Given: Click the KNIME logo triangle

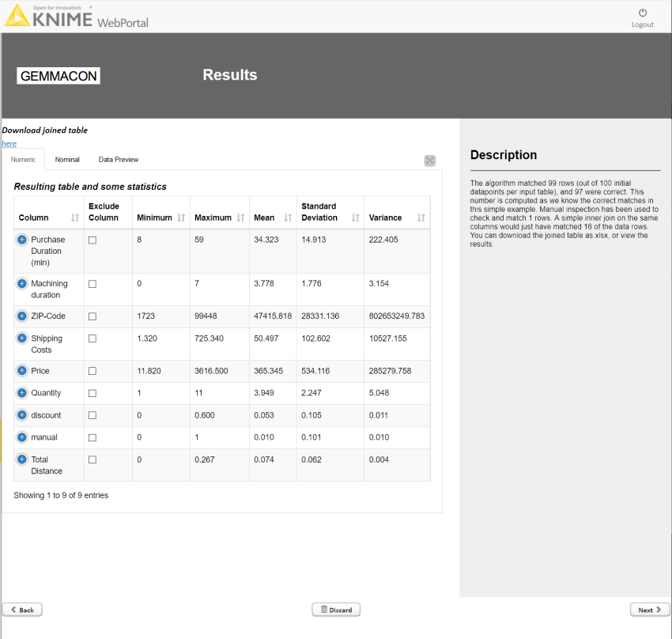Looking at the screenshot, I should coord(17,16).
